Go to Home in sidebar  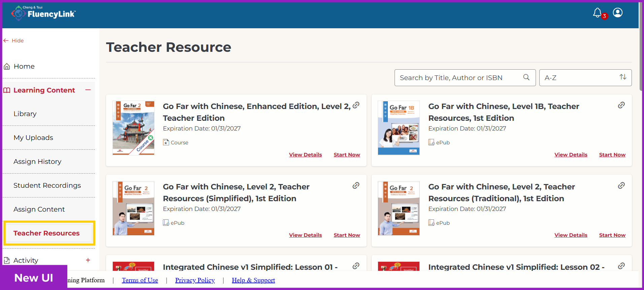[x=24, y=66]
